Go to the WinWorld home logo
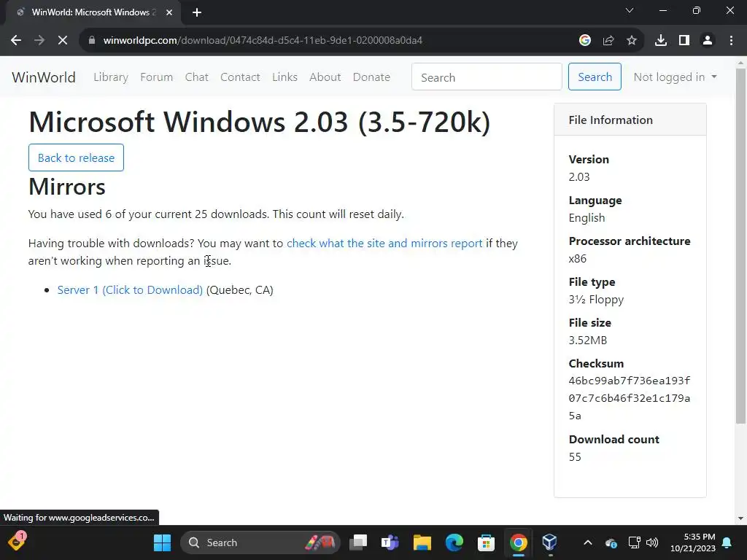The width and height of the screenshot is (747, 560). click(43, 77)
